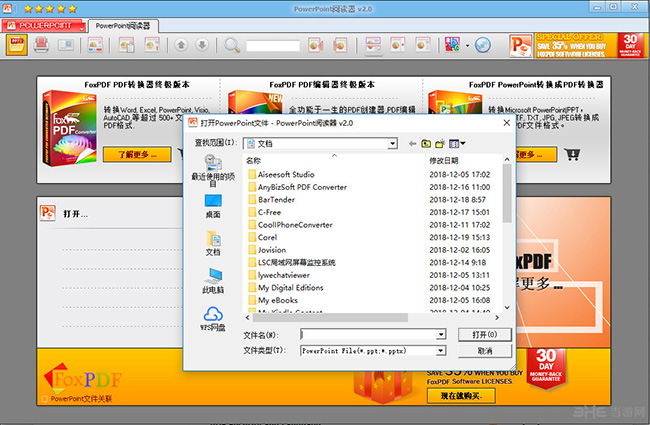
Task: Click the create new folder icon
Action: (440, 143)
